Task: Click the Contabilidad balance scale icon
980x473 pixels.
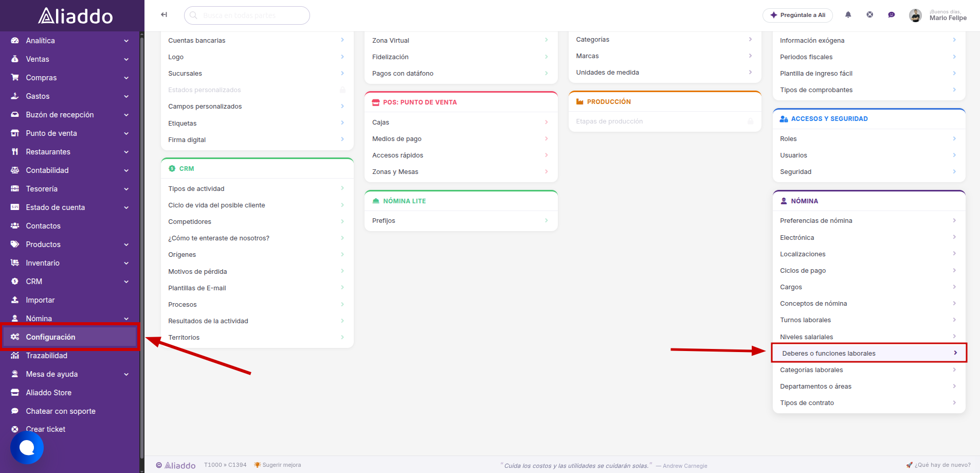Action: pos(15,170)
